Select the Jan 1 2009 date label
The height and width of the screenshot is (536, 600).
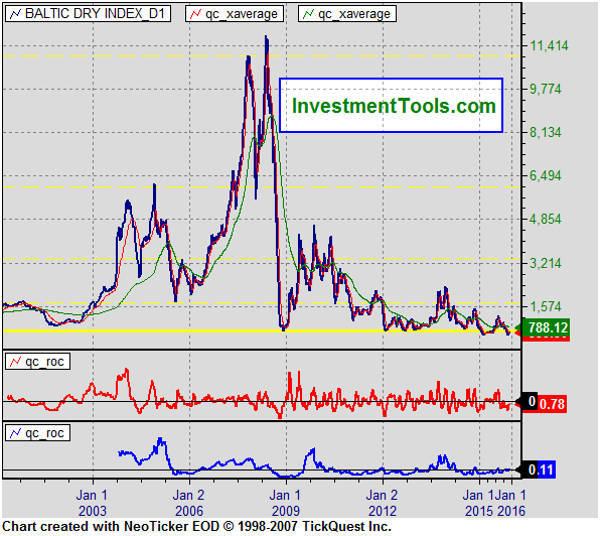[285, 502]
